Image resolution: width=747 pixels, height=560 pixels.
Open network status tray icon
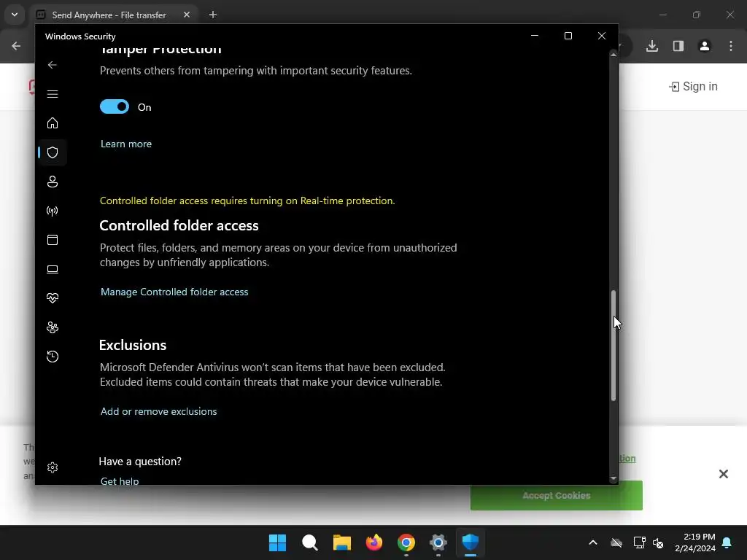pos(639,542)
